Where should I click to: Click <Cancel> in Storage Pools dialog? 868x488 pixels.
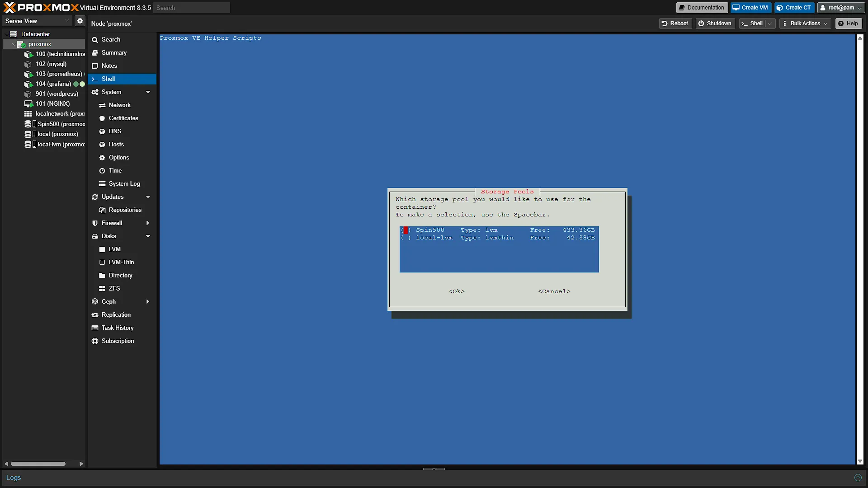[554, 291]
